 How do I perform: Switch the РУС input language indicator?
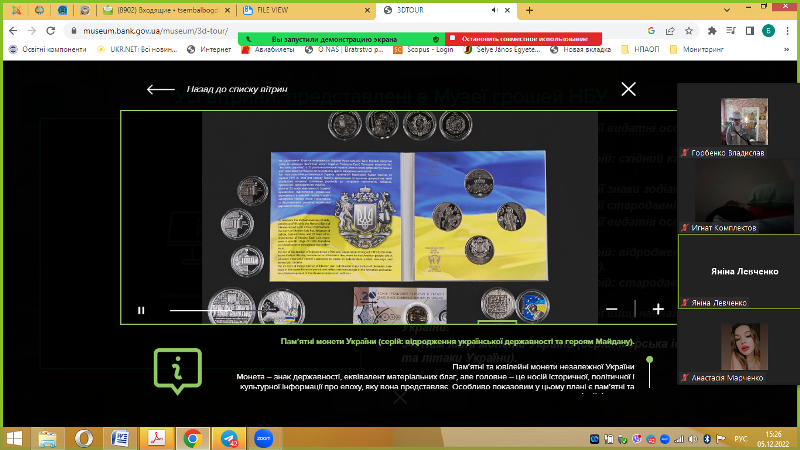740,439
